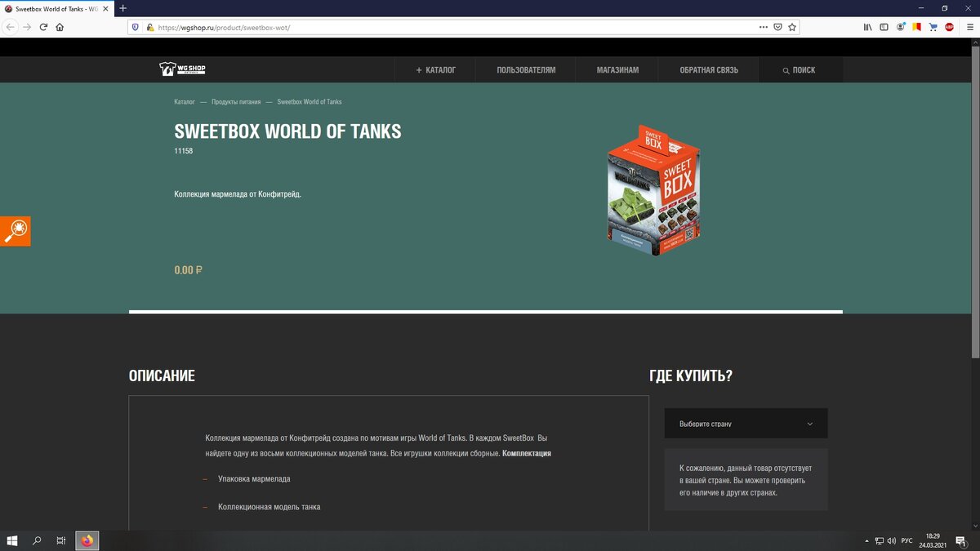Viewport: 980px width, 551px height.
Task: Click the Коллекционная модель танка list item
Action: tap(269, 507)
